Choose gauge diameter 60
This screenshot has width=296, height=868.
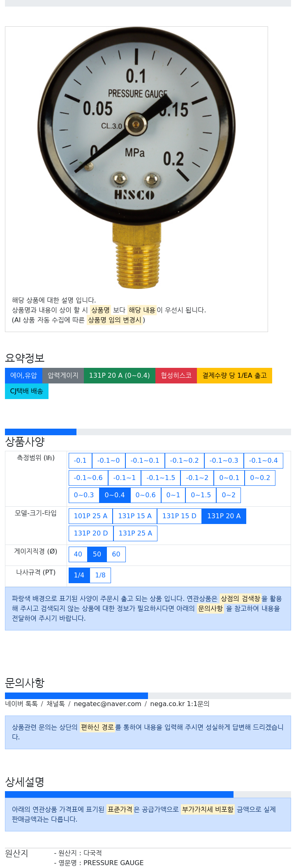116,554
